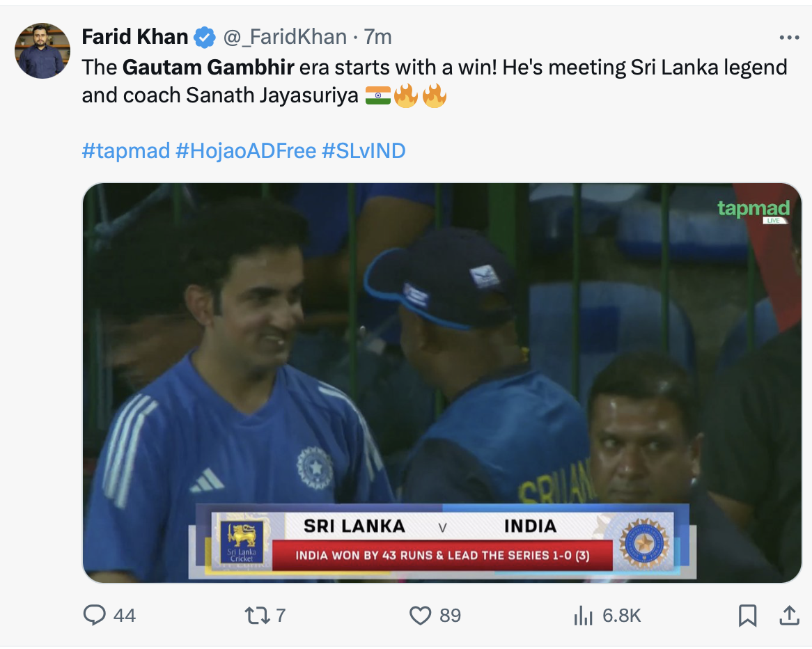Open the @_FaridKhan handle link
Image resolution: width=812 pixels, height=649 pixels.
284,37
